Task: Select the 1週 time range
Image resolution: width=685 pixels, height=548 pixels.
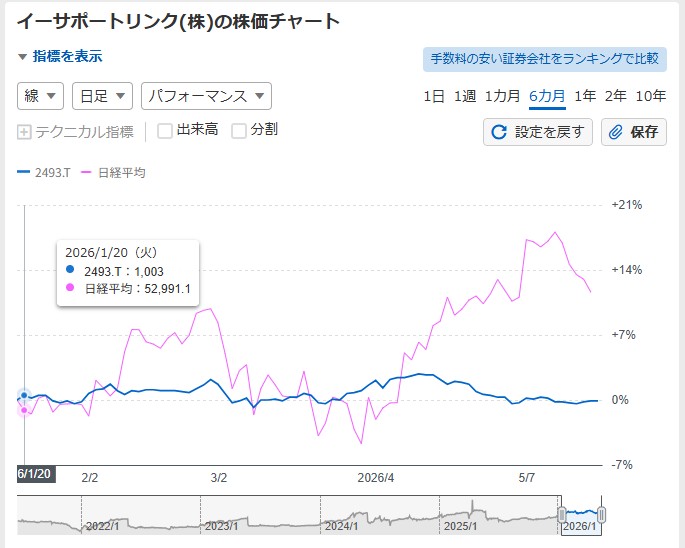Action: pyautogui.click(x=464, y=96)
